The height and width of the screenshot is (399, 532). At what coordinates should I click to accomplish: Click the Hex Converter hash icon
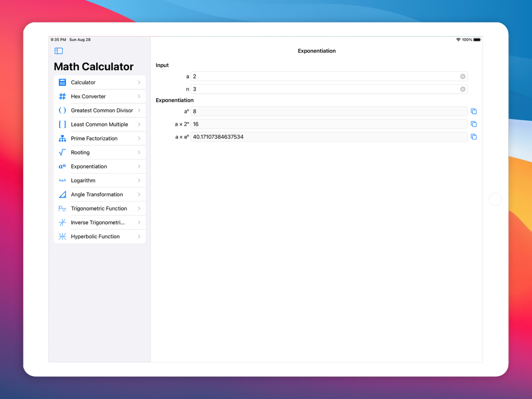pos(62,96)
